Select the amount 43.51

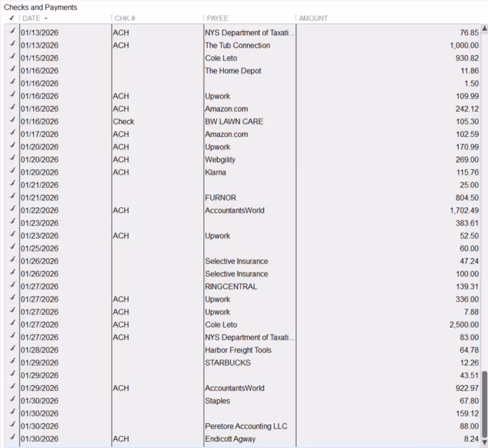tap(469, 376)
